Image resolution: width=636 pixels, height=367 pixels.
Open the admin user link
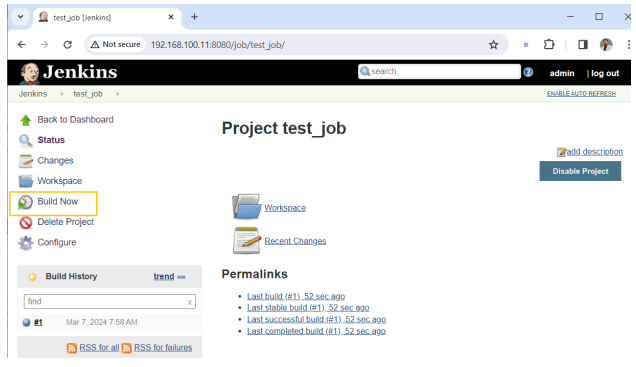pyautogui.click(x=562, y=73)
